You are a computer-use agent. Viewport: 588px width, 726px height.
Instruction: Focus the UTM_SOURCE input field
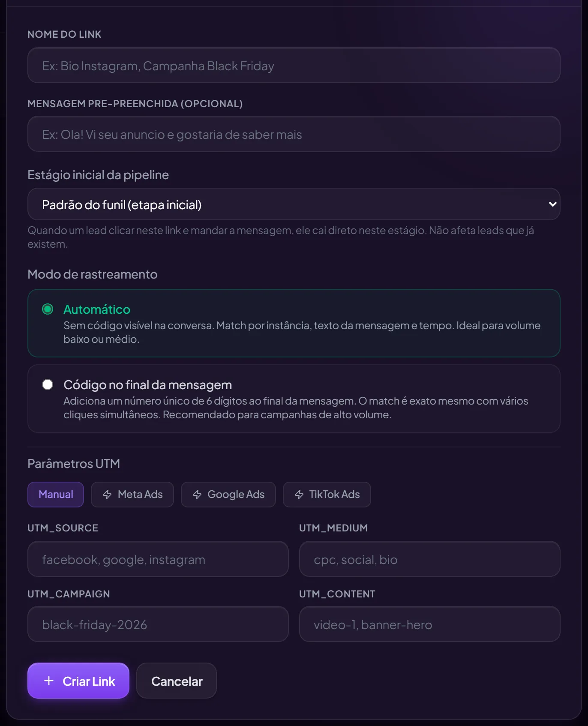158,559
